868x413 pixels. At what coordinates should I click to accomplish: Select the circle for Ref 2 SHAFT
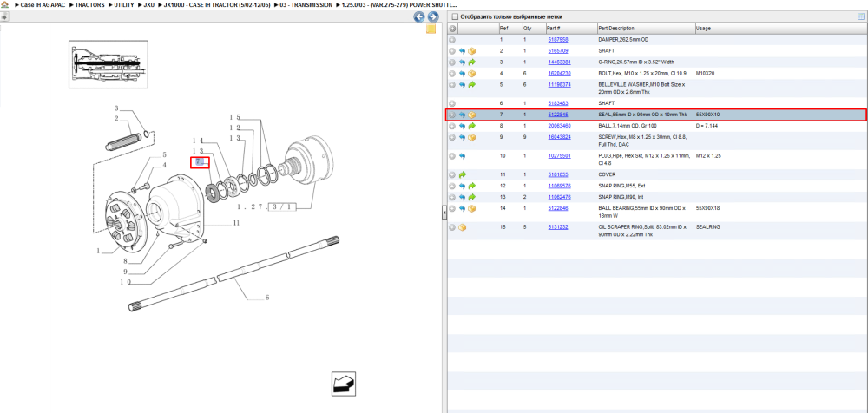(x=452, y=51)
